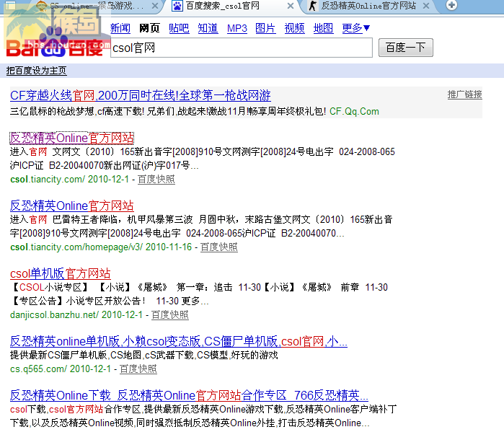The height and width of the screenshot is (432, 504).
Task: Close the 反恐精英Online官方网站 tab
Action: click(426, 6)
